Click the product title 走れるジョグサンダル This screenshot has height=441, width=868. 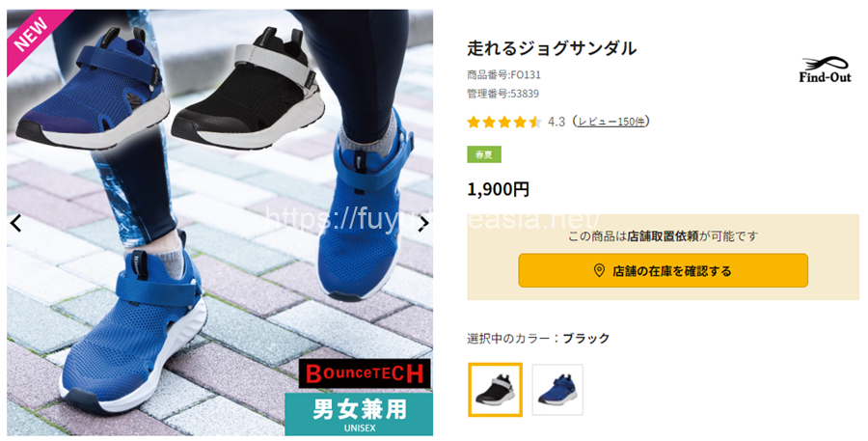click(x=552, y=49)
